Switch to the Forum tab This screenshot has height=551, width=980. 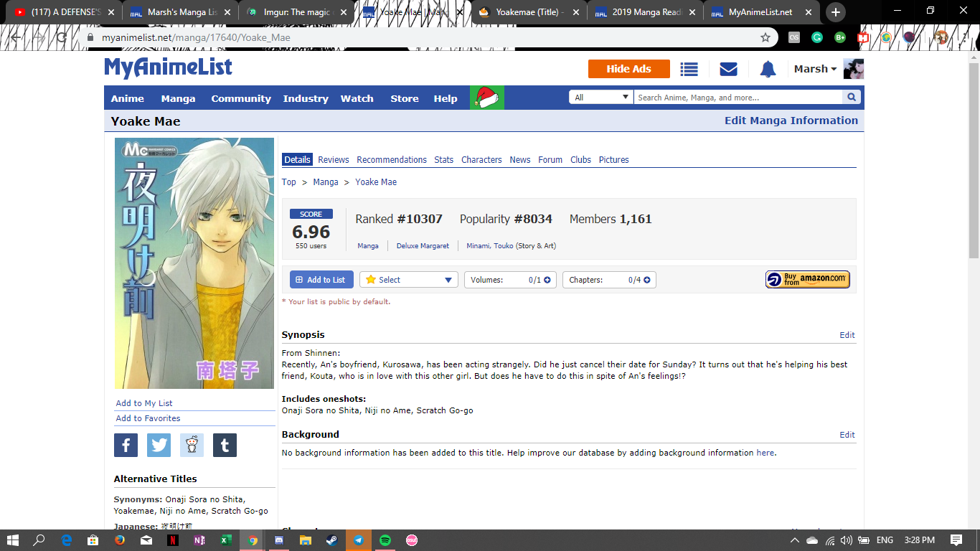[550, 160]
